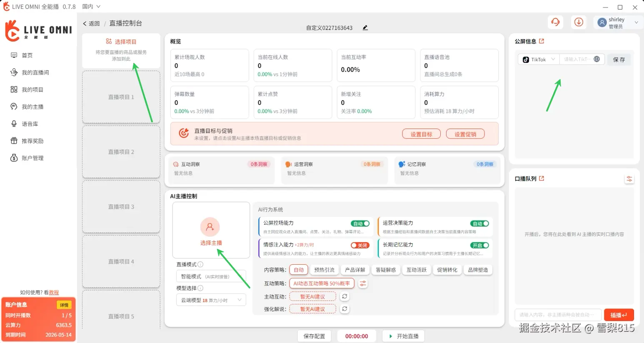Open the 运营洞察 insight icon
Screen dimensions: 644x343
tap(288, 164)
